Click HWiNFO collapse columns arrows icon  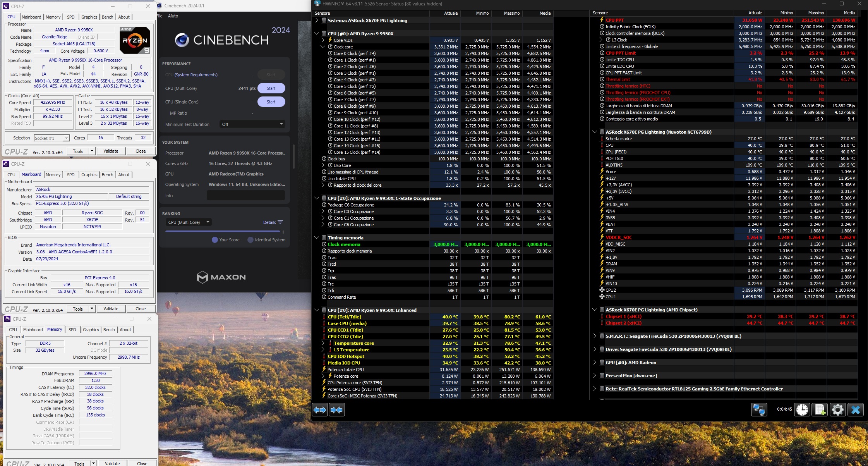(x=336, y=410)
